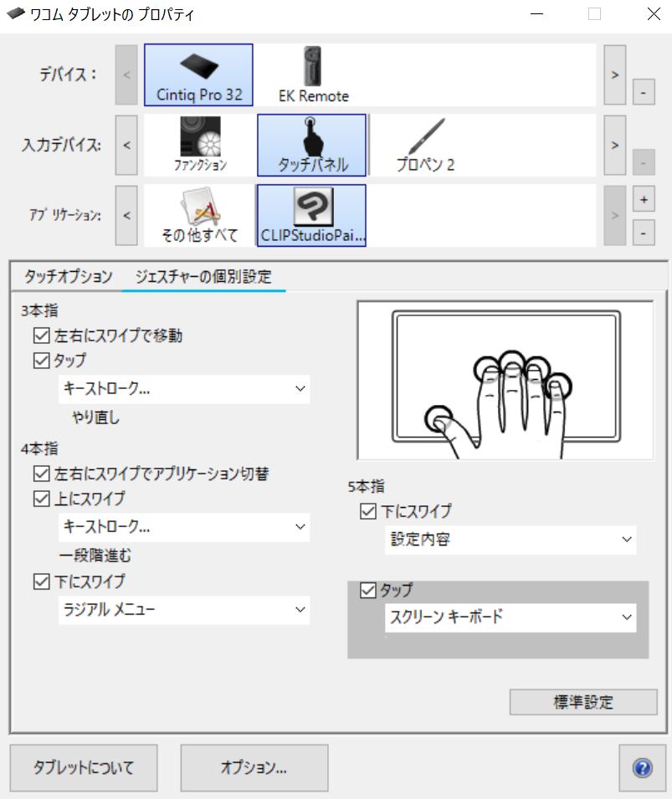Switch to the タッチオプション tab
Screen dimensions: 672x799
point(69,277)
